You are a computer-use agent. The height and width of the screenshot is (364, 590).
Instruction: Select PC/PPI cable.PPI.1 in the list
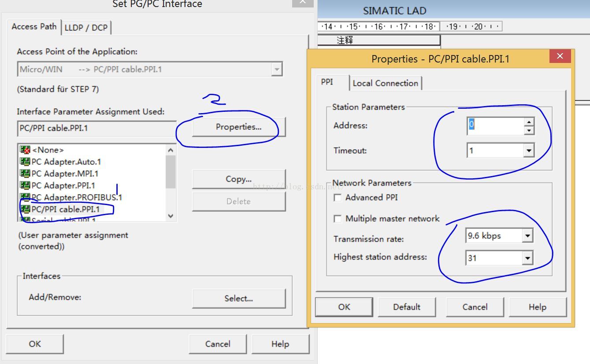(x=66, y=209)
